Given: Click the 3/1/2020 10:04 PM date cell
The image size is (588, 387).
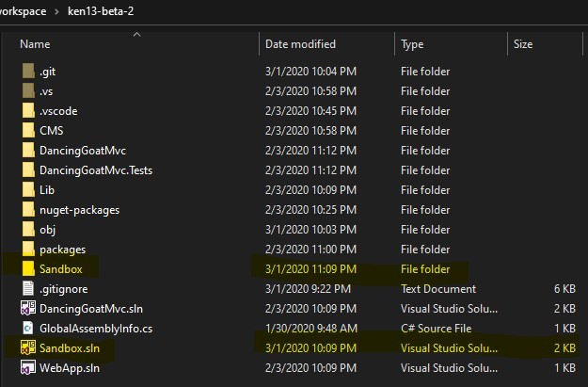Looking at the screenshot, I should 310,72.
